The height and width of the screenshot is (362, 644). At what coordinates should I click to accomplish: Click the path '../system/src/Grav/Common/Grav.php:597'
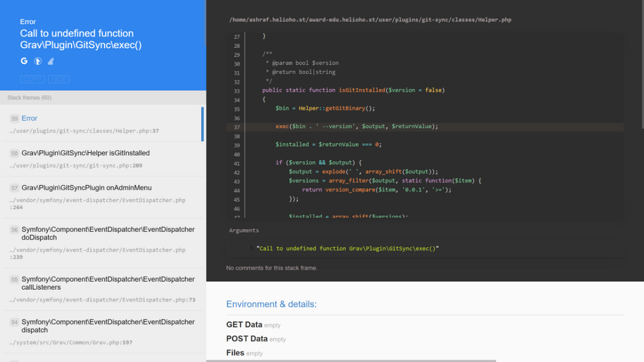tap(71, 342)
